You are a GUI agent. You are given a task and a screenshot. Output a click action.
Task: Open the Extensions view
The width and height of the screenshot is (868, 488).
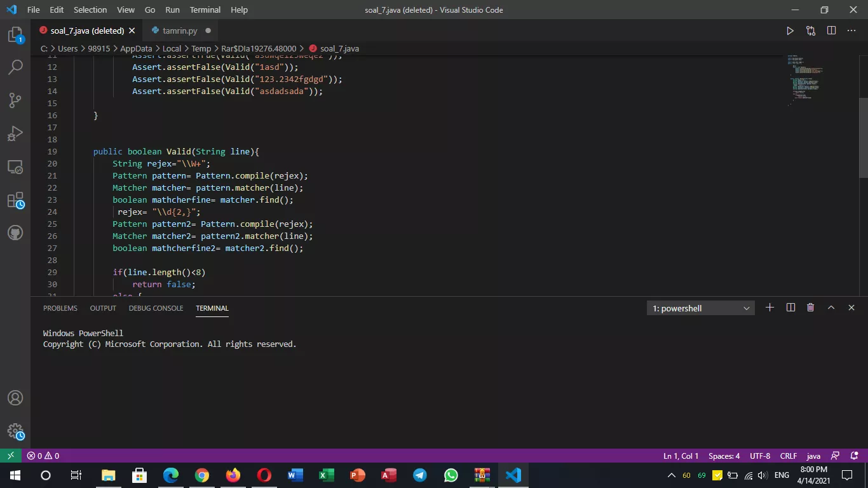pyautogui.click(x=15, y=200)
